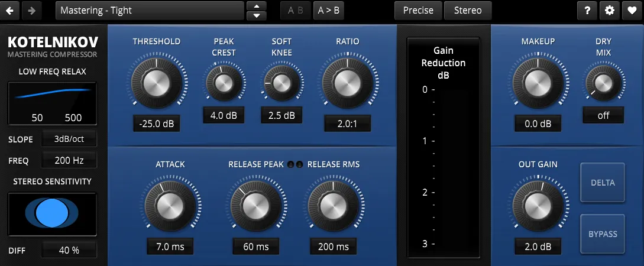The width and height of the screenshot is (644, 266).
Task: Click the Makeup gain knob
Action: (x=538, y=83)
